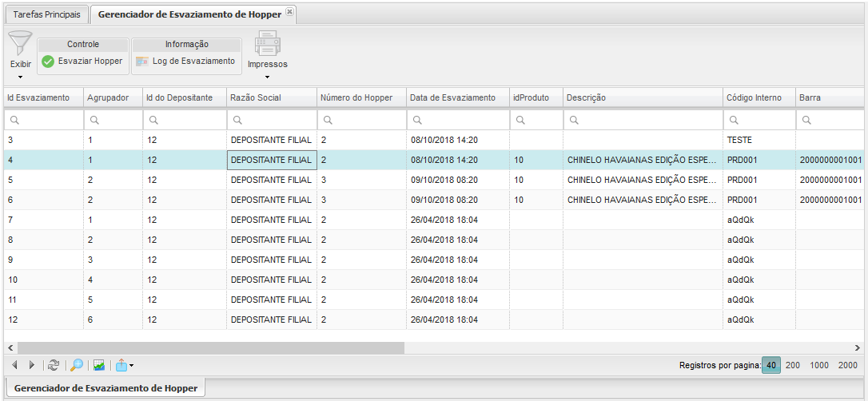Set 2000 records per page
Image resolution: width=868 pixels, height=401 pixels.
point(847,365)
